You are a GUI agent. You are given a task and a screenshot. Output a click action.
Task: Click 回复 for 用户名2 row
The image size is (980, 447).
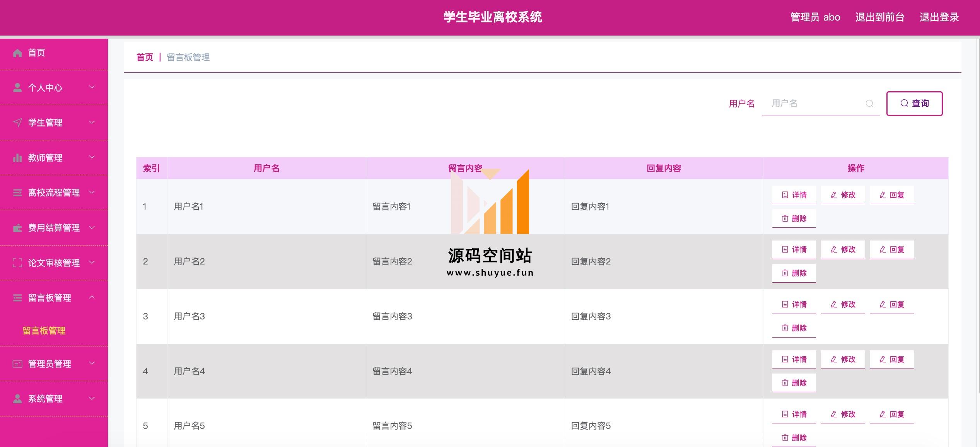(891, 250)
